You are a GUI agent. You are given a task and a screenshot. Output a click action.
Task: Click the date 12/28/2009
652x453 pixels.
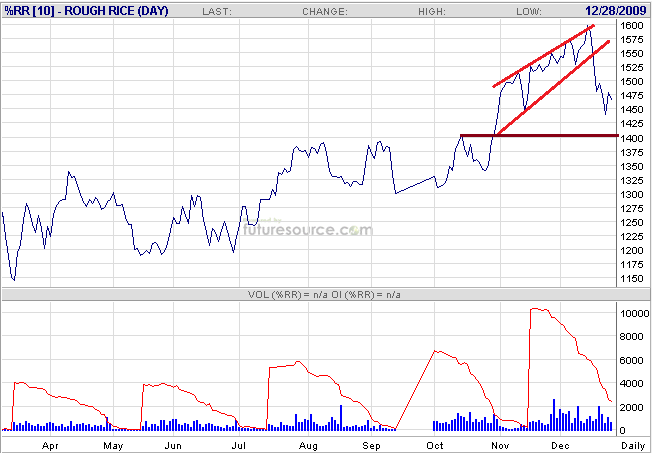pos(616,11)
